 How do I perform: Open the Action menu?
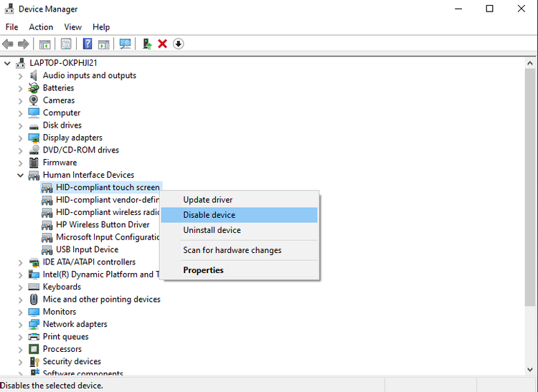pyautogui.click(x=41, y=27)
